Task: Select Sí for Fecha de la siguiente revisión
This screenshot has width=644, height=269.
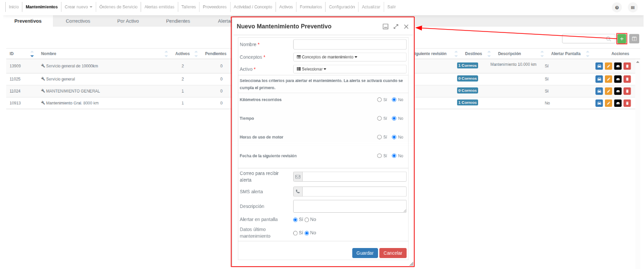Action: pyautogui.click(x=379, y=156)
